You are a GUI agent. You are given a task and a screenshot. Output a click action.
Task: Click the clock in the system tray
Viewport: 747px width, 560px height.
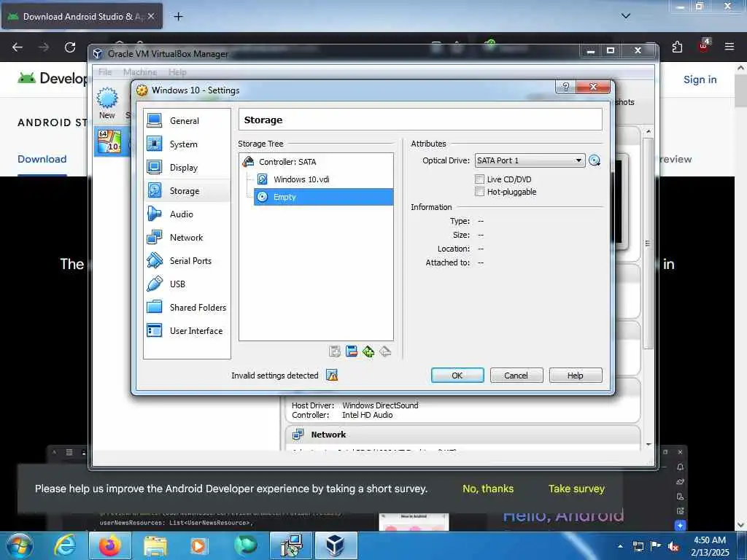click(x=709, y=546)
